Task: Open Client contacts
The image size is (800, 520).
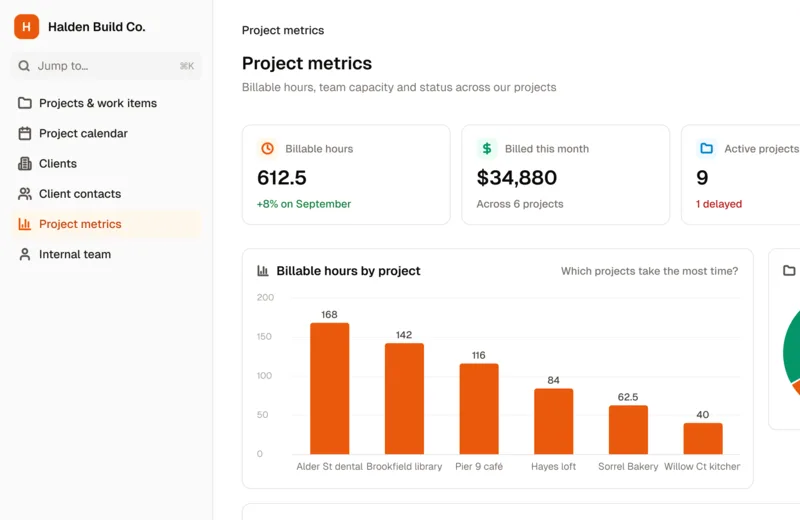Action: [x=106, y=194]
